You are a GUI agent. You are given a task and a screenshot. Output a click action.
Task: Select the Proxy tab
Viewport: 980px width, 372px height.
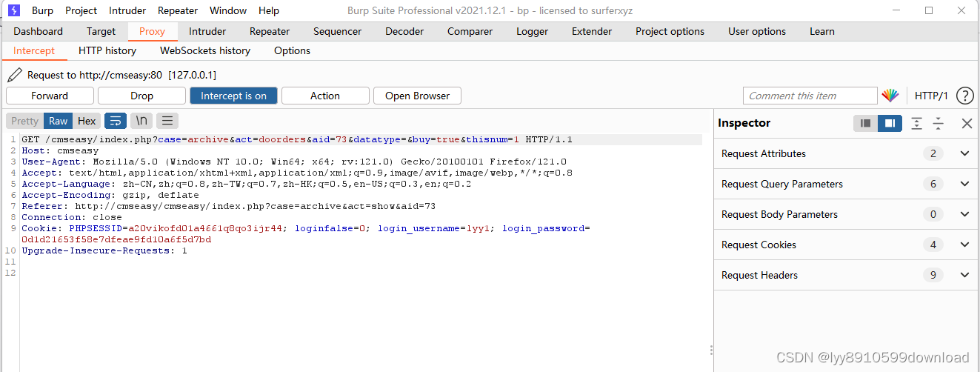pos(152,31)
